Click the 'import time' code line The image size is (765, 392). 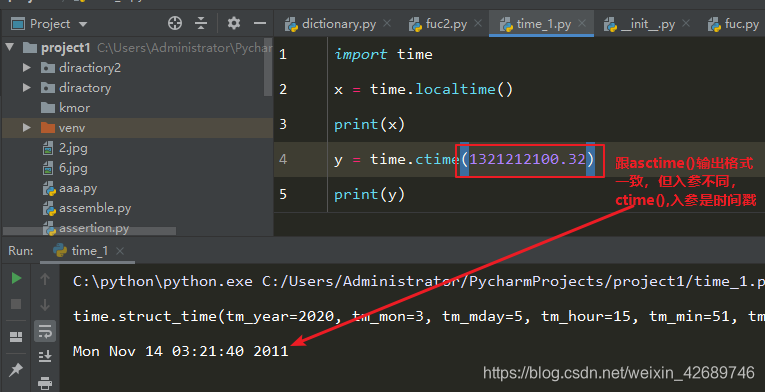pyautogui.click(x=383, y=54)
